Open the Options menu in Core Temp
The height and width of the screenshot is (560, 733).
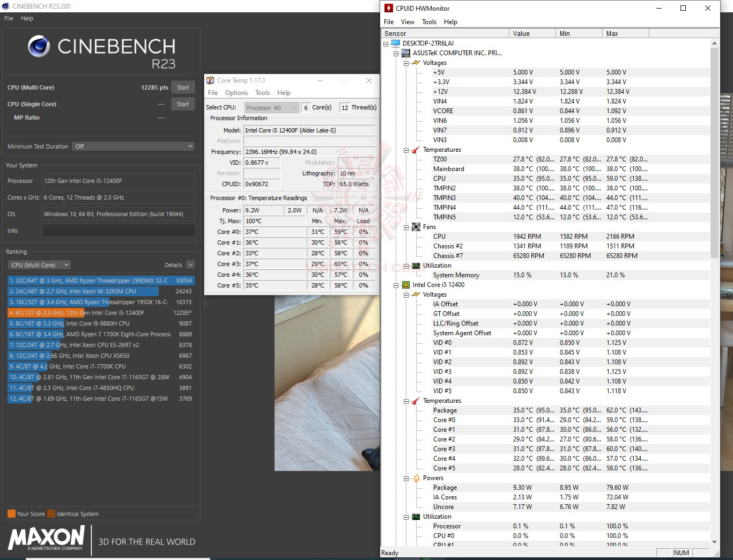(236, 93)
